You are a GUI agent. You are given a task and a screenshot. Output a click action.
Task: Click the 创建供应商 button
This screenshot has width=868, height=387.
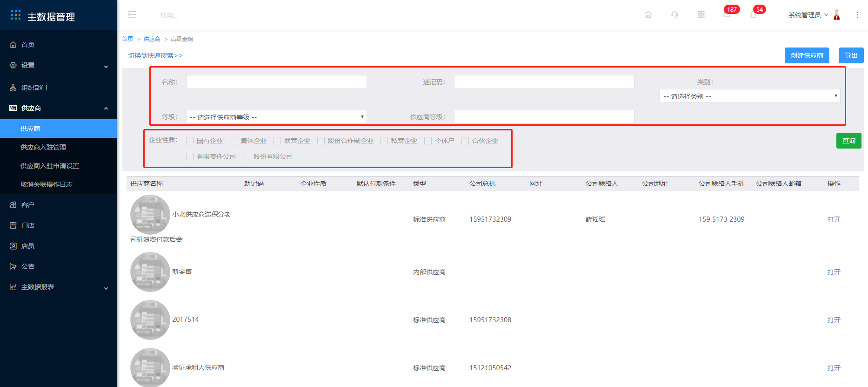807,55
